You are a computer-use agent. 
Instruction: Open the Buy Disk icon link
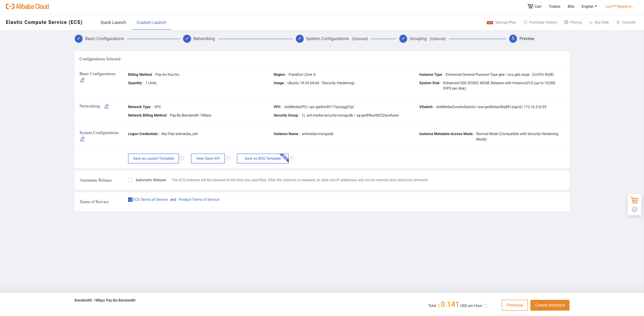pyautogui.click(x=599, y=23)
